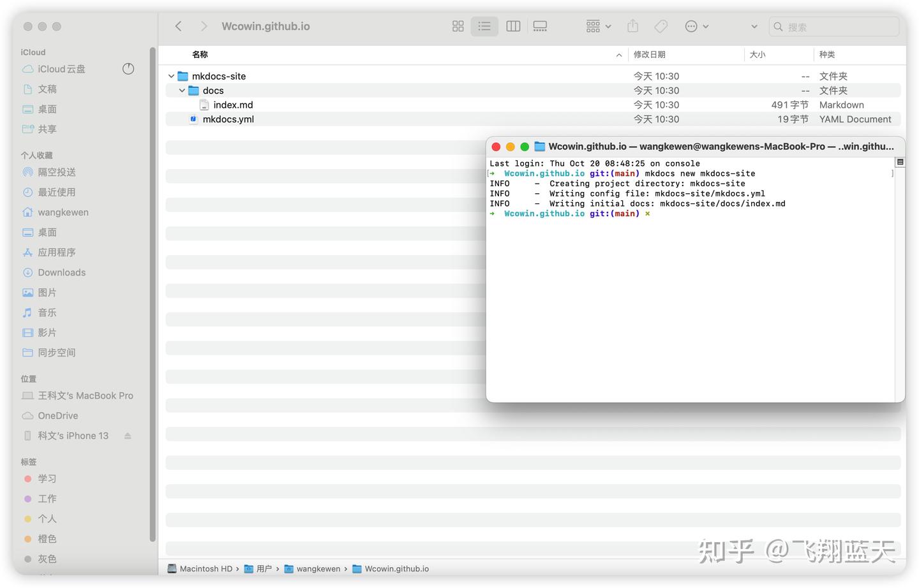Open 隔空投送 (AirDrop) in the sidebar
Screen dimensions: 919x588
[x=57, y=172]
